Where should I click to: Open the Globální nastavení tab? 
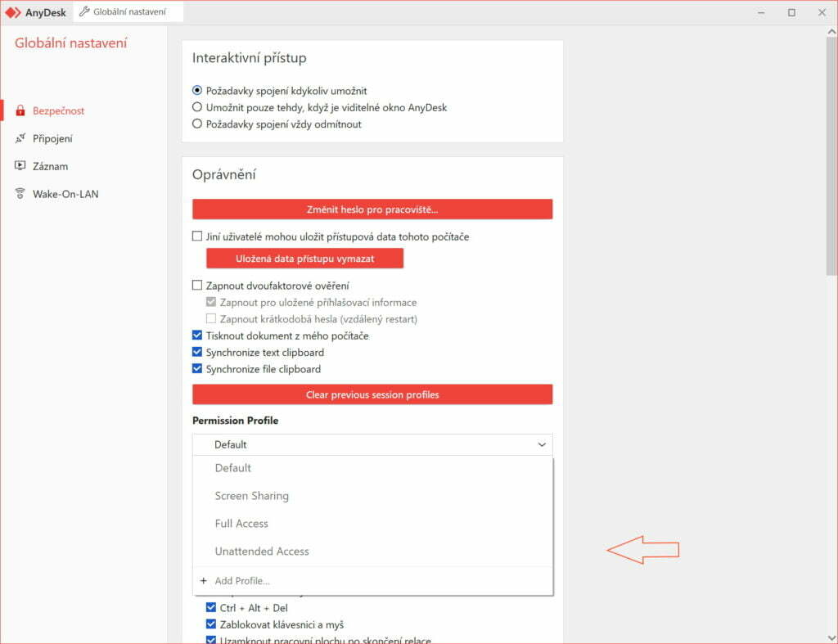(128, 11)
